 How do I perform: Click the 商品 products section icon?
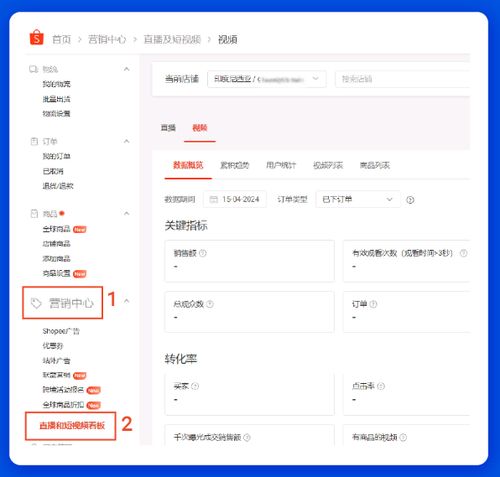34,213
